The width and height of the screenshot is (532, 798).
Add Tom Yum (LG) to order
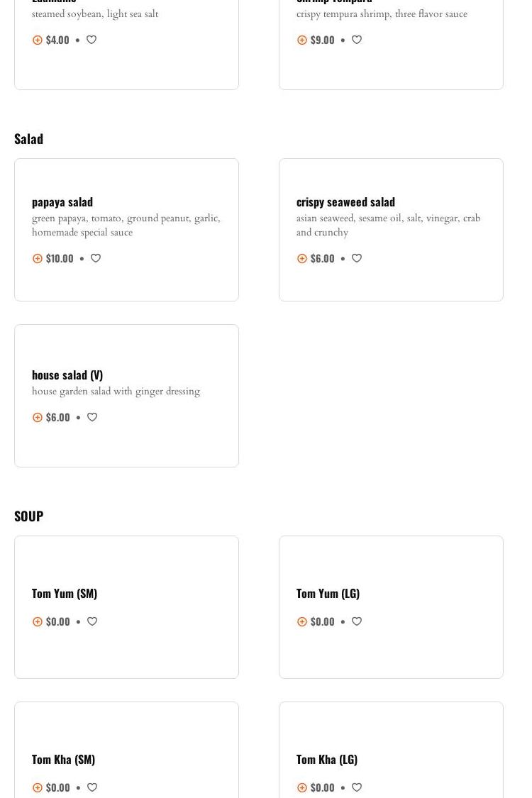click(x=302, y=622)
